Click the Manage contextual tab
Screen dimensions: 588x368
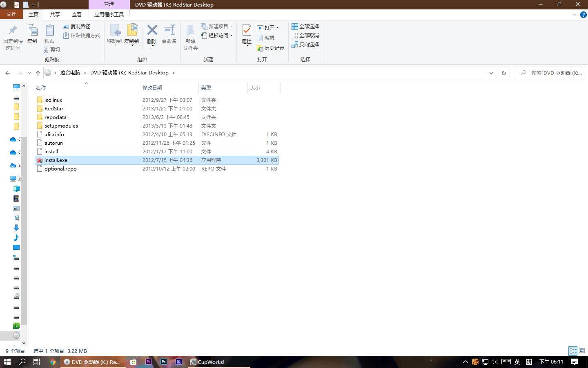[x=109, y=4]
